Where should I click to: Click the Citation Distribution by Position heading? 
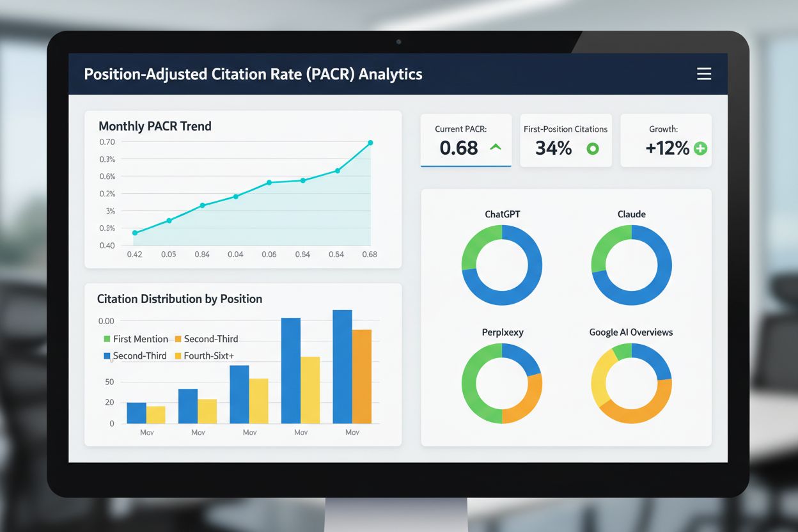point(180,299)
